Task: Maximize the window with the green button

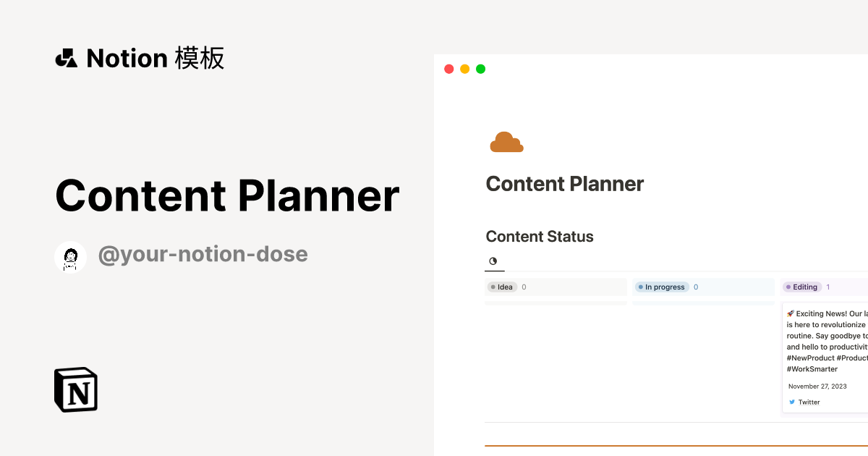Action: click(x=481, y=69)
